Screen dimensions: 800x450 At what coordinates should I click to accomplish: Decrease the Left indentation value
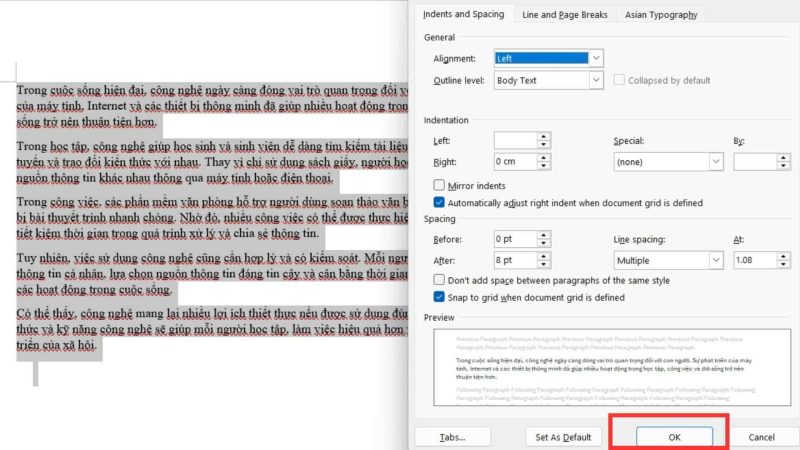[544, 144]
